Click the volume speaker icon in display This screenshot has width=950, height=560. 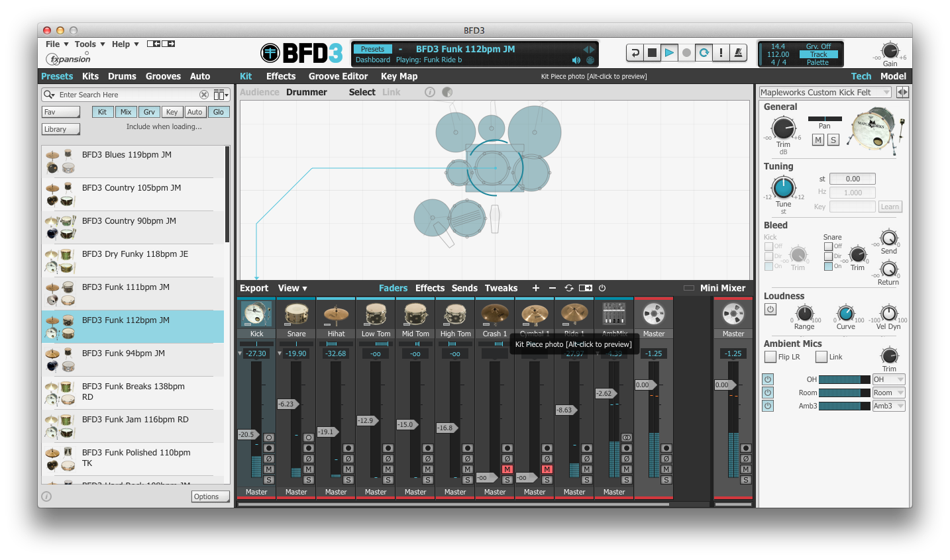[576, 60]
